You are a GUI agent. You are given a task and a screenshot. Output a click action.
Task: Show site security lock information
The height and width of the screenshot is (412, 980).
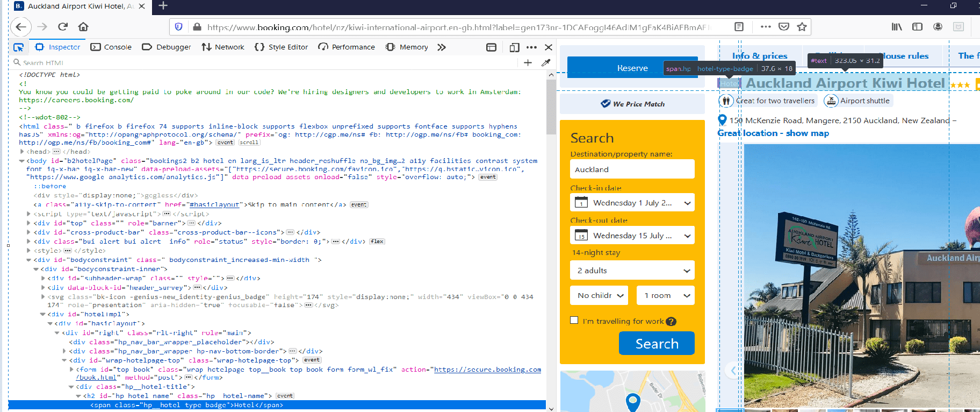pyautogui.click(x=197, y=27)
